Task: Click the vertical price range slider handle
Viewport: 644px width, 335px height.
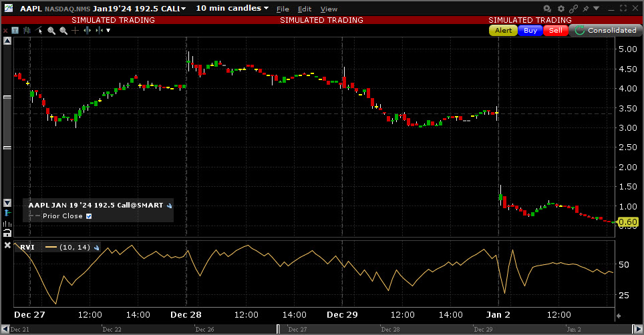Action: (7, 122)
